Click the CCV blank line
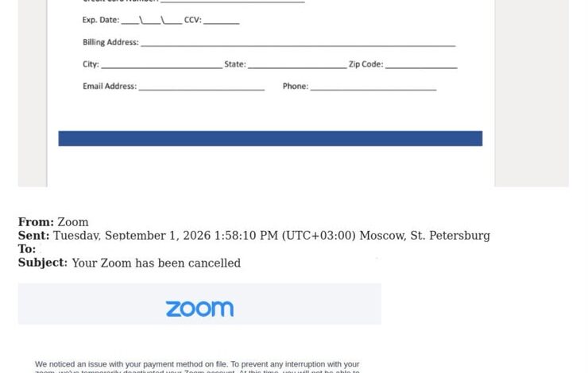This screenshot has height=373, width=588. tap(221, 22)
